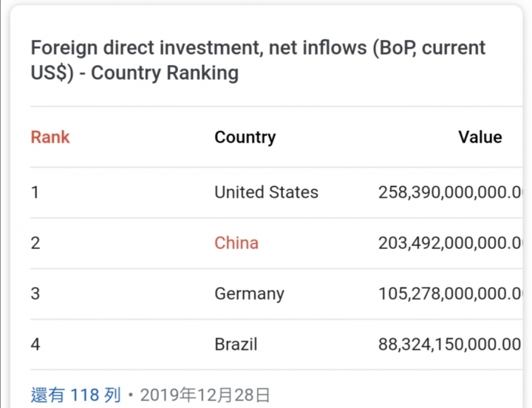Select the Germany country cell

(250, 294)
